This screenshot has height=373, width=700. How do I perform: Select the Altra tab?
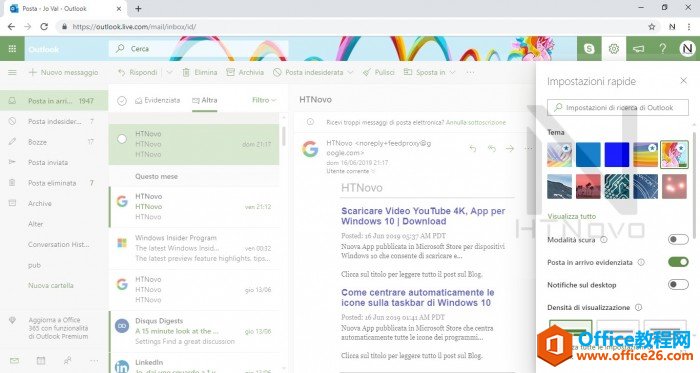[x=205, y=100]
